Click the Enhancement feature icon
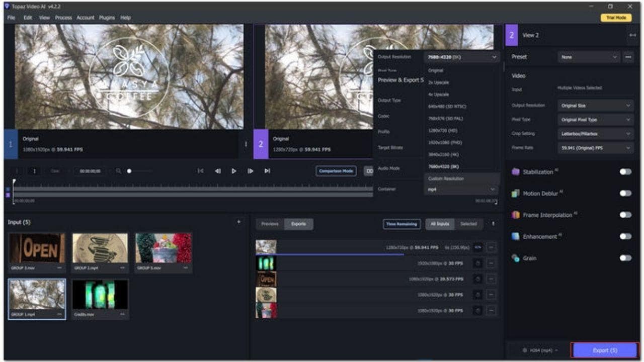 click(515, 236)
